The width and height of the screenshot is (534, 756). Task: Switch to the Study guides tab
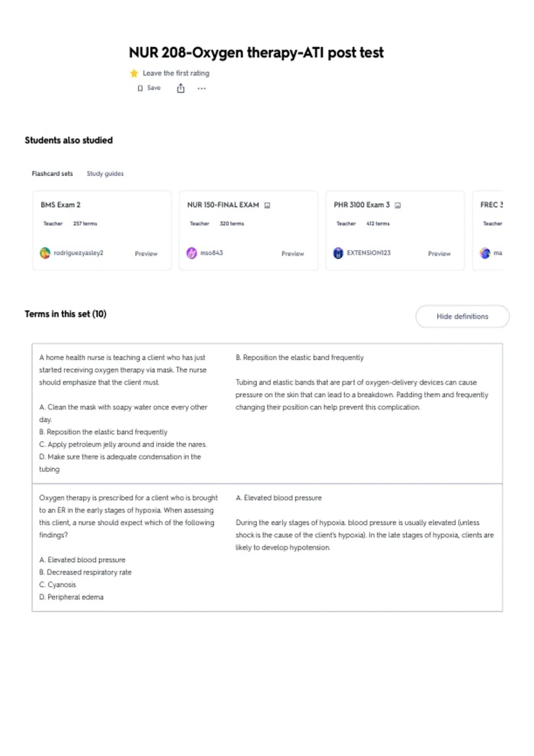(105, 173)
